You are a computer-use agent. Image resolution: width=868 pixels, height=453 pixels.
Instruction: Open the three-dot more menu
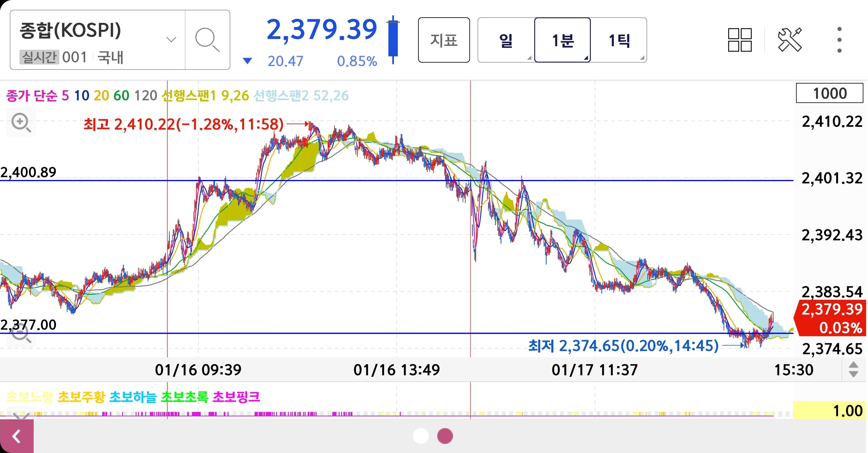(x=839, y=40)
